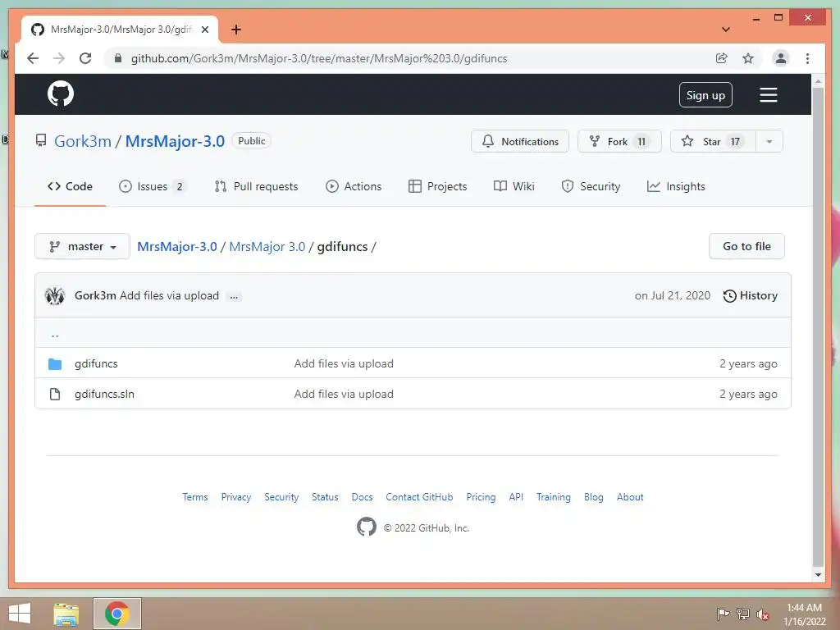
Task: Open the Insights tab
Action: click(x=676, y=186)
